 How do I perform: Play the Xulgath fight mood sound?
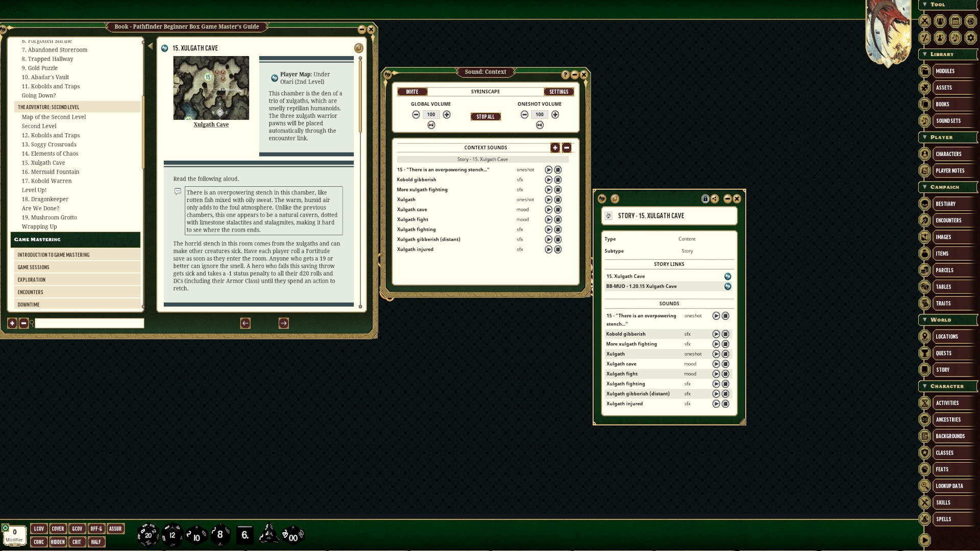(x=549, y=219)
